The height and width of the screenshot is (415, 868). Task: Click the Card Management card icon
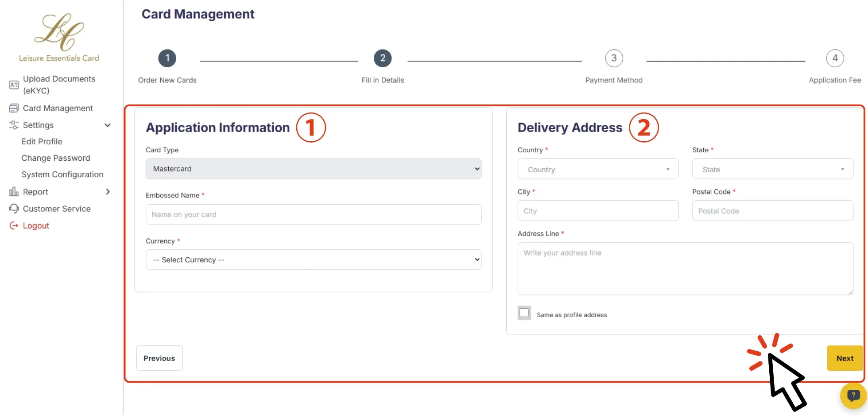tap(14, 108)
